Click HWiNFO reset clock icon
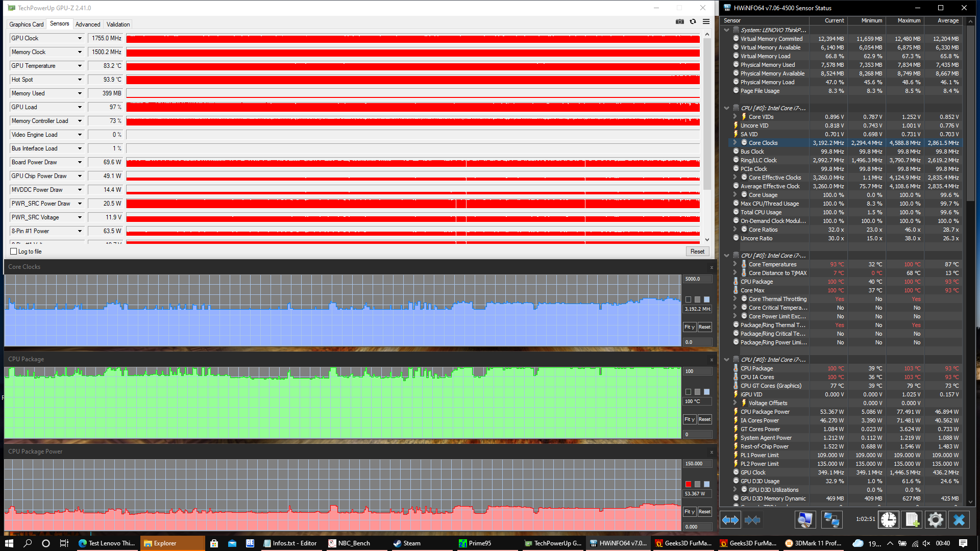Viewport: 980px width, 551px height. click(x=888, y=519)
